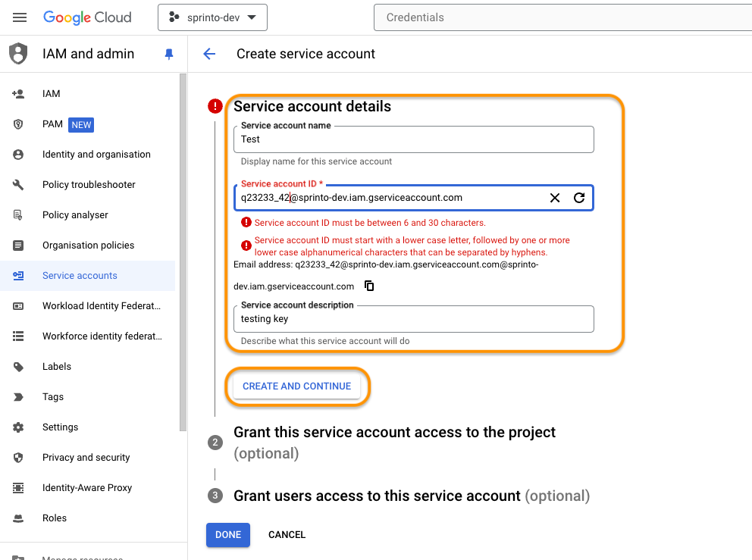
Task: Regenerate the Service account ID
Action: (x=579, y=198)
